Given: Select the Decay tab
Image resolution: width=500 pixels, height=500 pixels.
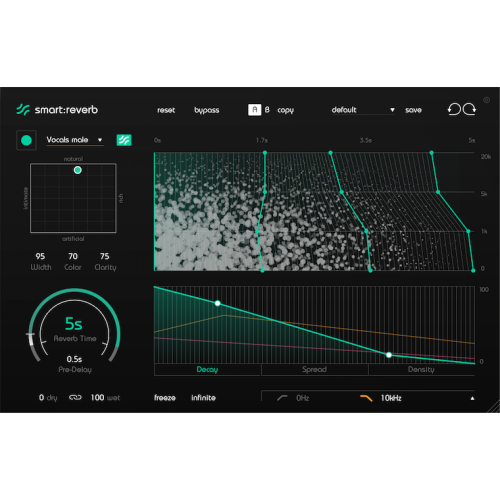Looking at the screenshot, I should pyautogui.click(x=207, y=369).
